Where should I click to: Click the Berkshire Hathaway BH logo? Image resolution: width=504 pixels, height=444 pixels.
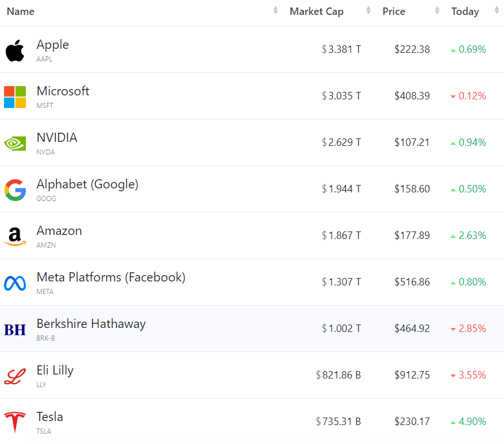click(15, 329)
